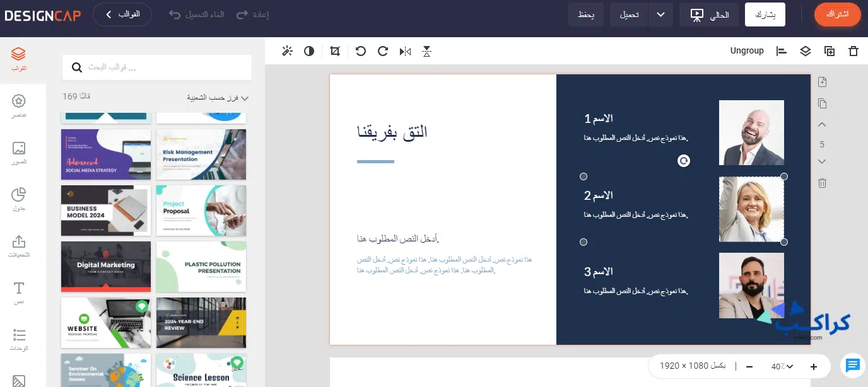Select the Website Redesign Proposal template
Screen dimensions: 868x387
click(106, 323)
